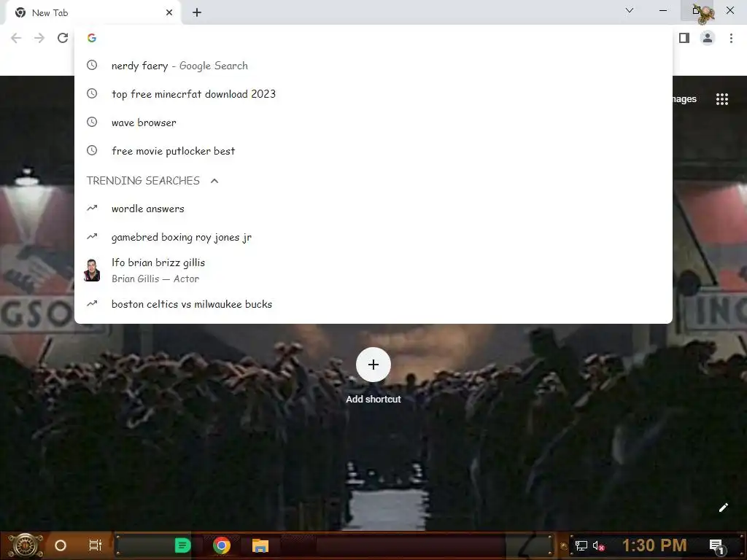Pick trending search 'wordle answers'

tap(373, 209)
